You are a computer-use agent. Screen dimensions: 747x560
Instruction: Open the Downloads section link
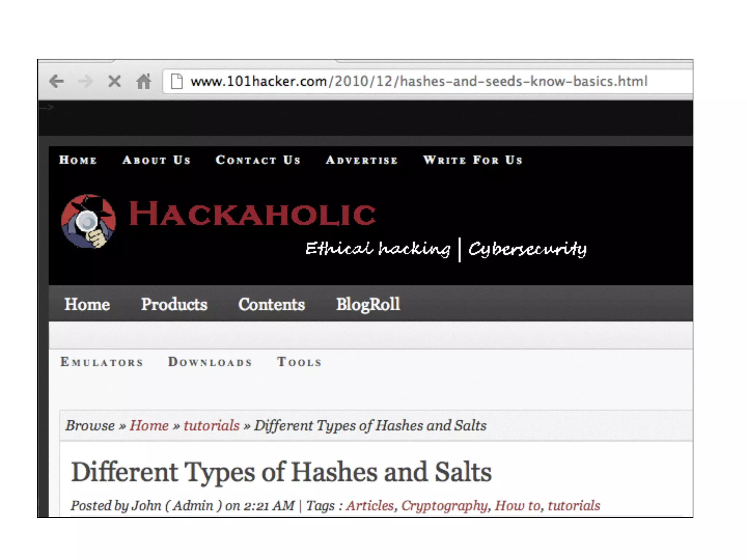[210, 362]
